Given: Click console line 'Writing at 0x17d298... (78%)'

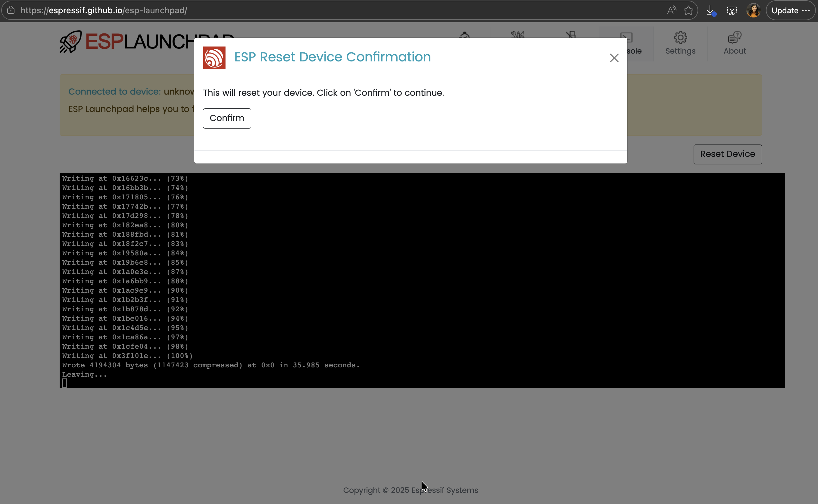Looking at the screenshot, I should (x=125, y=216).
